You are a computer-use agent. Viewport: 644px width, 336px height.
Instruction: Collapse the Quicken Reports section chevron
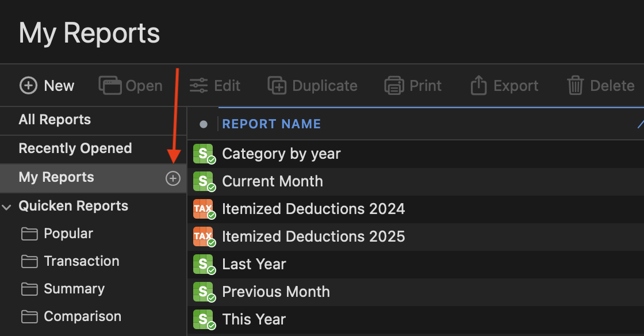tap(6, 207)
